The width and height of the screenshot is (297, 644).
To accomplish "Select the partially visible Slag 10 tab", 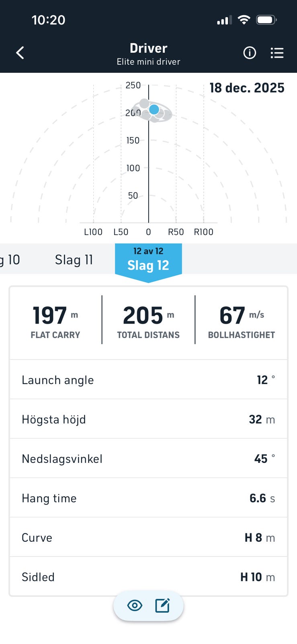I will [10, 260].
